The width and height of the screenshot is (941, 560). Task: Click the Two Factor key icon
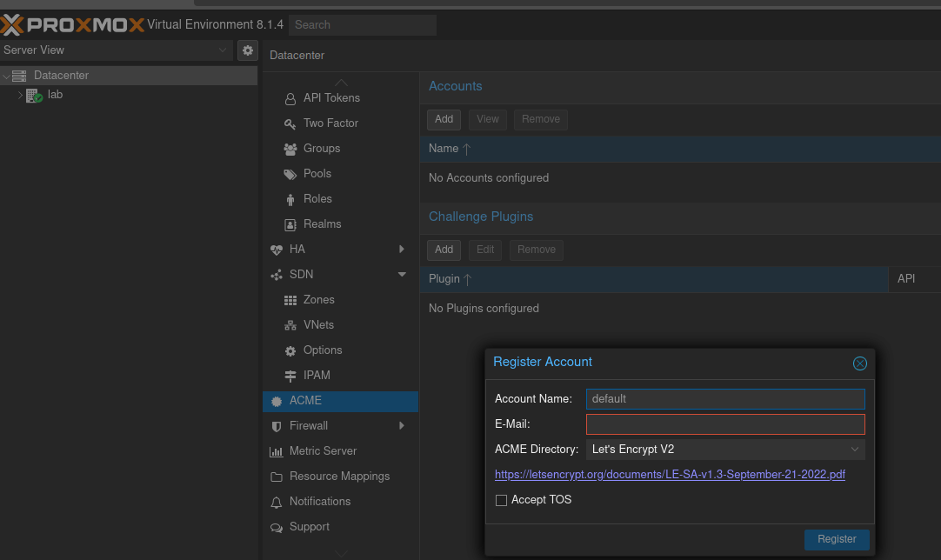pos(290,123)
